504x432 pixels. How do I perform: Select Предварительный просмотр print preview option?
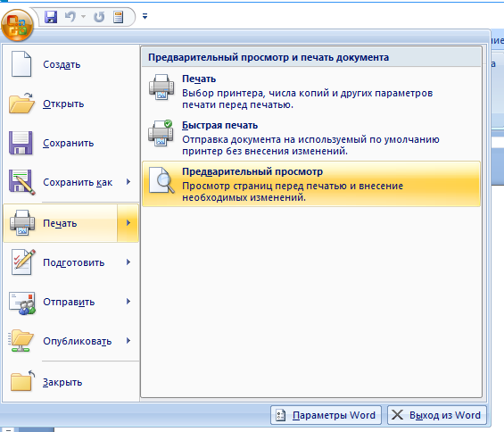pos(311,184)
